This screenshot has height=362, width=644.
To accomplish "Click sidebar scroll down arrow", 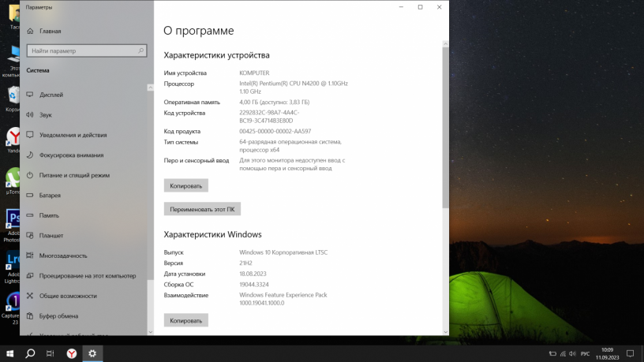I will [150, 332].
